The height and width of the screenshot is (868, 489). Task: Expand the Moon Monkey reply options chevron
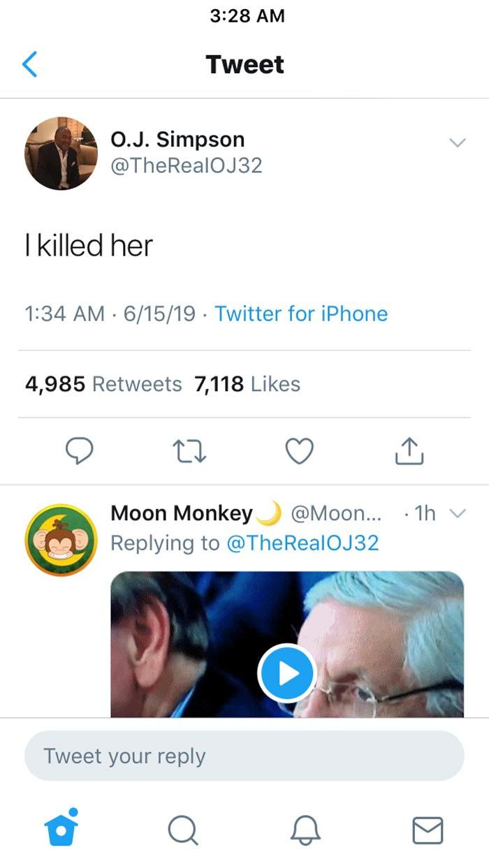(457, 514)
